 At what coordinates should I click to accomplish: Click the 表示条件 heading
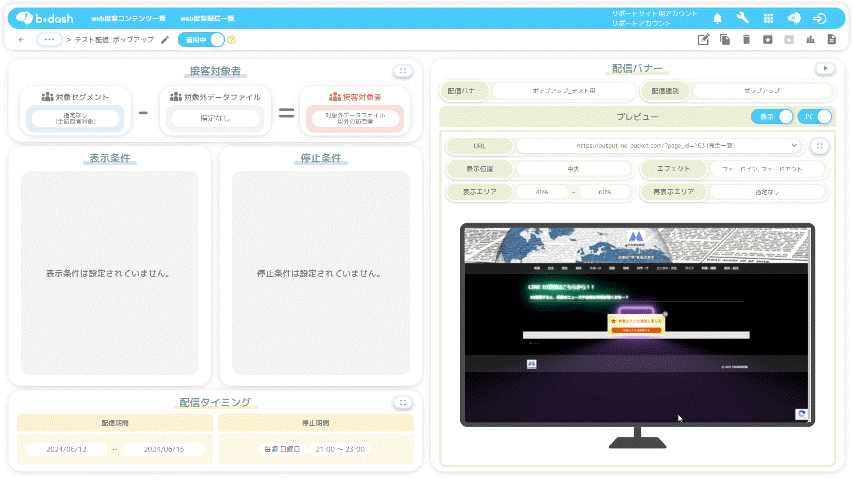pyautogui.click(x=110, y=158)
